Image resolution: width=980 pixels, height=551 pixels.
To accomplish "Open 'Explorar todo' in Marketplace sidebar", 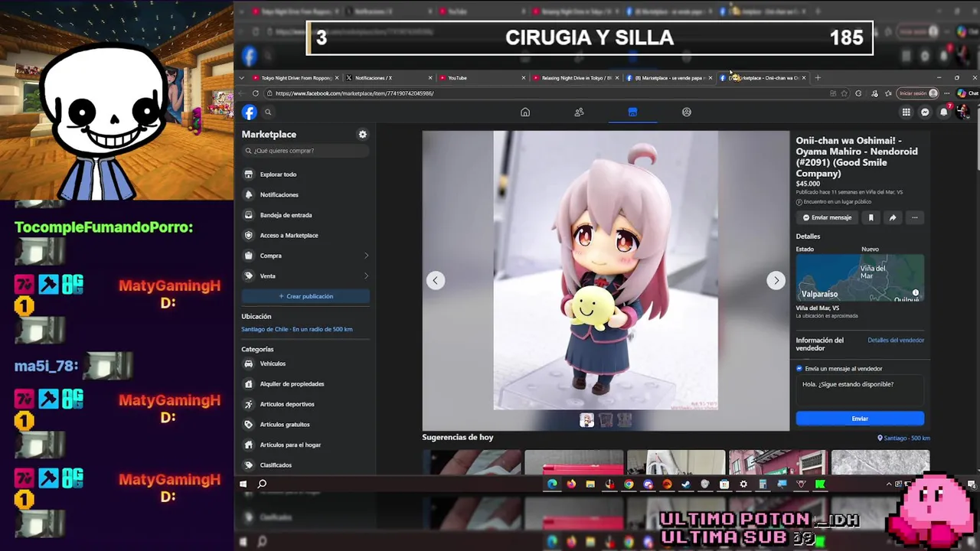I will [x=305, y=174].
